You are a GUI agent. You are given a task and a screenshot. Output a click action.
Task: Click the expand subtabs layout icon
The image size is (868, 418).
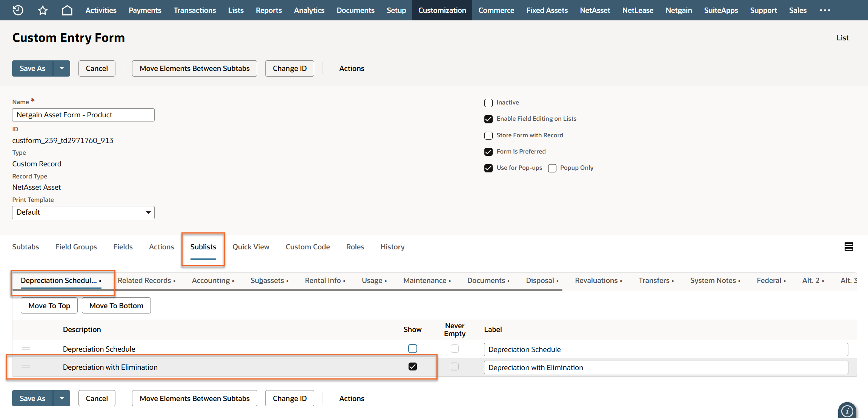pyautogui.click(x=849, y=247)
